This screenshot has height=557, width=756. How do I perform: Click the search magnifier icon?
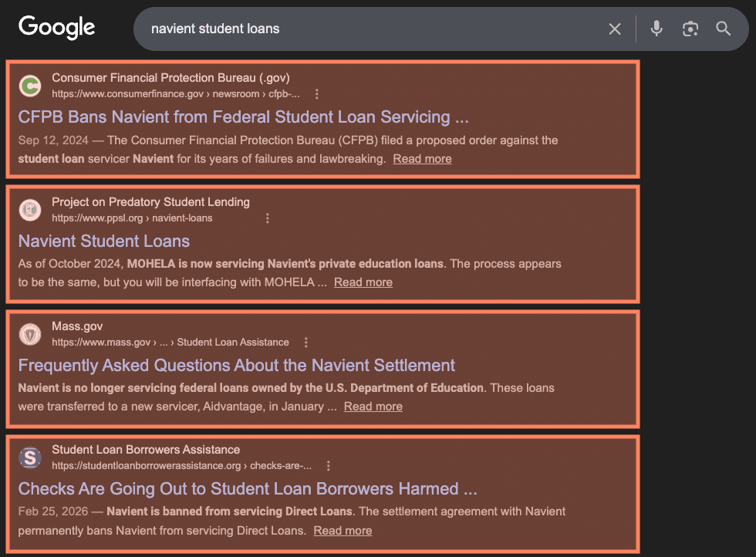[723, 29]
